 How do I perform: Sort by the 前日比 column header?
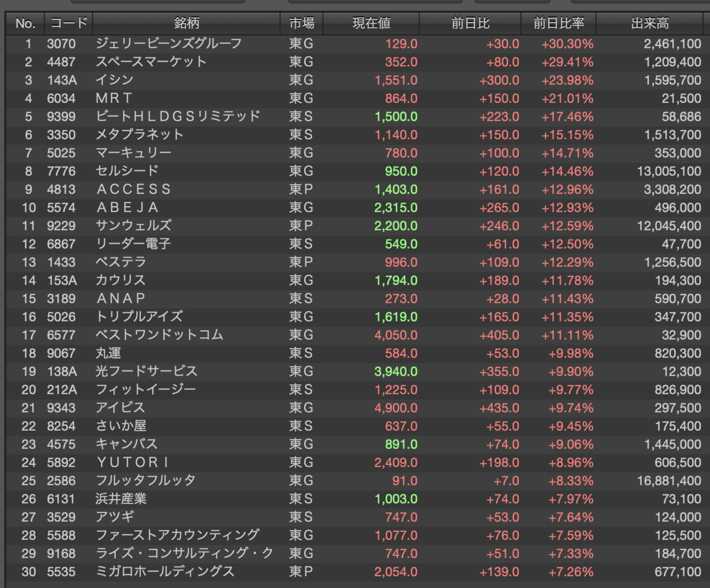[470, 24]
